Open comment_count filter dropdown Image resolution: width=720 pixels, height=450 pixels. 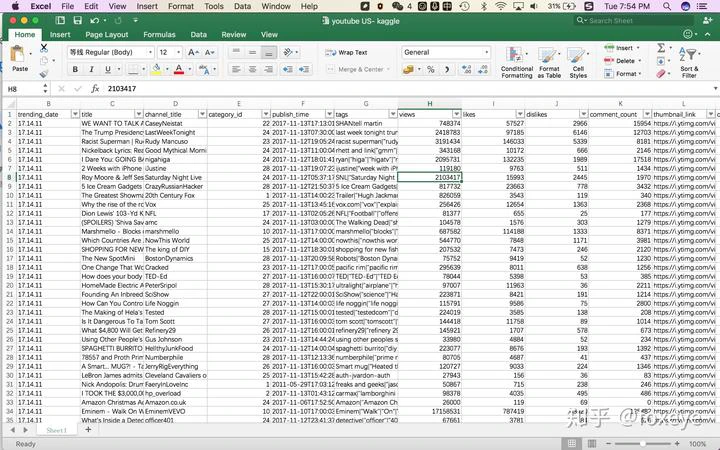(647, 114)
